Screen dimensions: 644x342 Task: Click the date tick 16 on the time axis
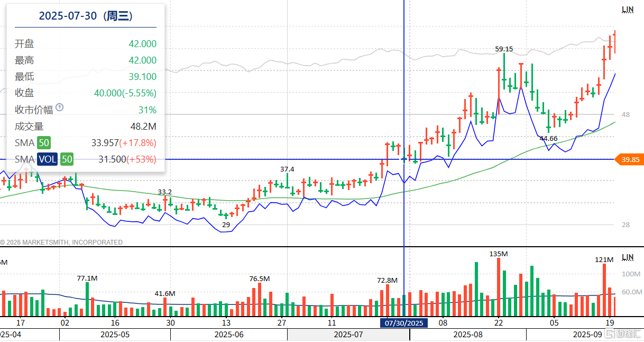pyautogui.click(x=115, y=323)
